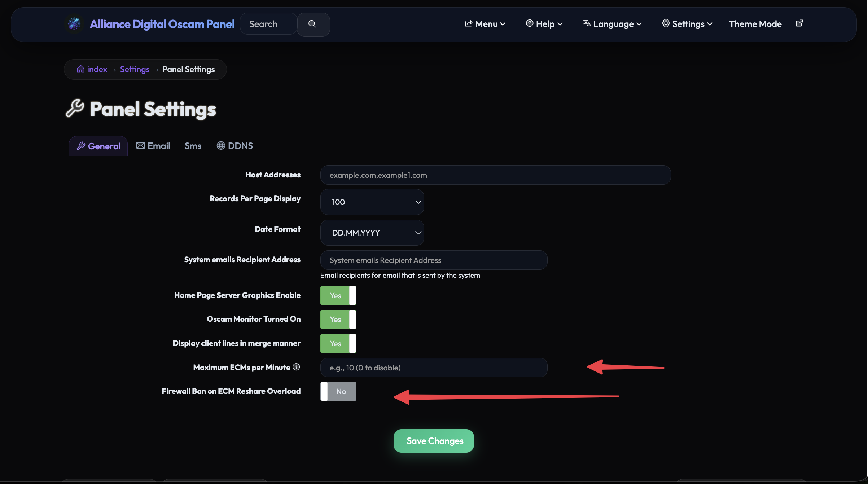Click the Alliance Digital Oscam Panel logo
This screenshot has width=868, height=484.
[74, 24]
